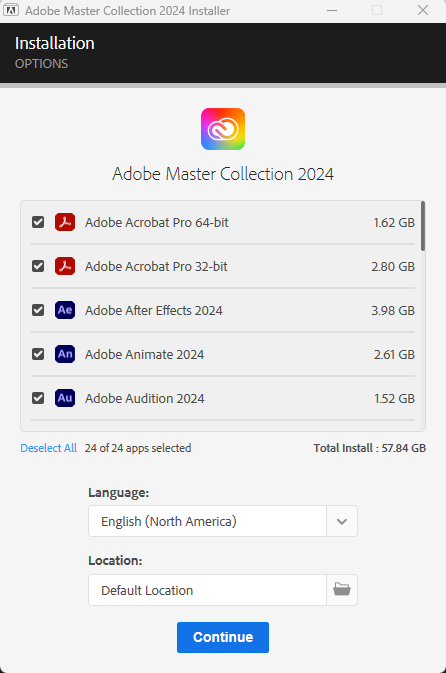The image size is (446, 673).
Task: Click the Deselect All link
Action: [49, 448]
